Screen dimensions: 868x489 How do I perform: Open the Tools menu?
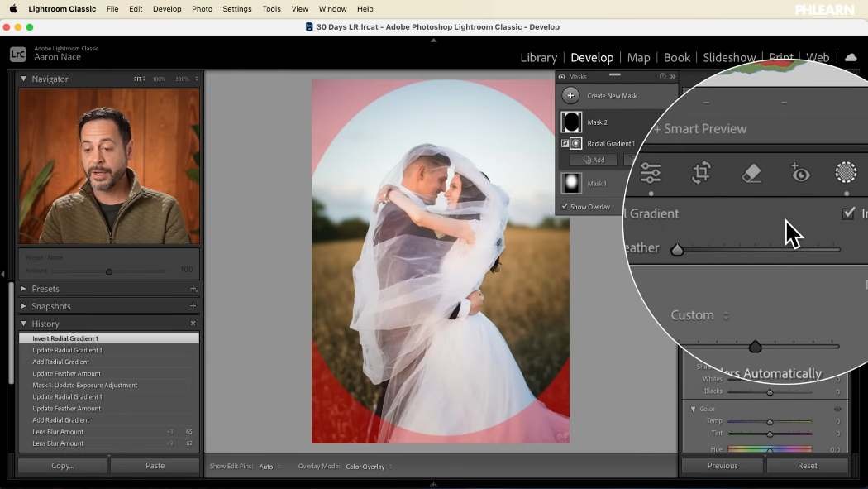[271, 9]
